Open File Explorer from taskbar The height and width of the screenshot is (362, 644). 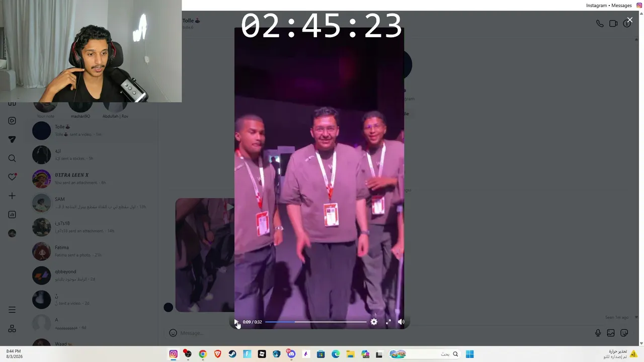point(350,354)
